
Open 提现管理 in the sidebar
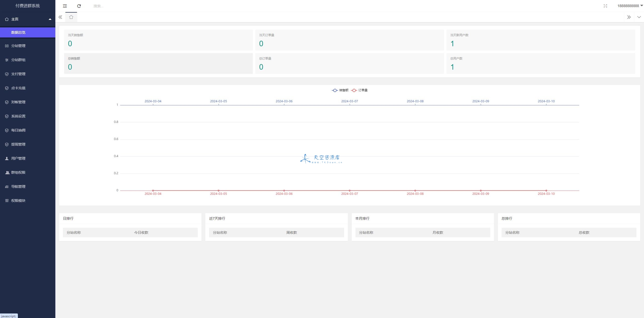pos(28,144)
